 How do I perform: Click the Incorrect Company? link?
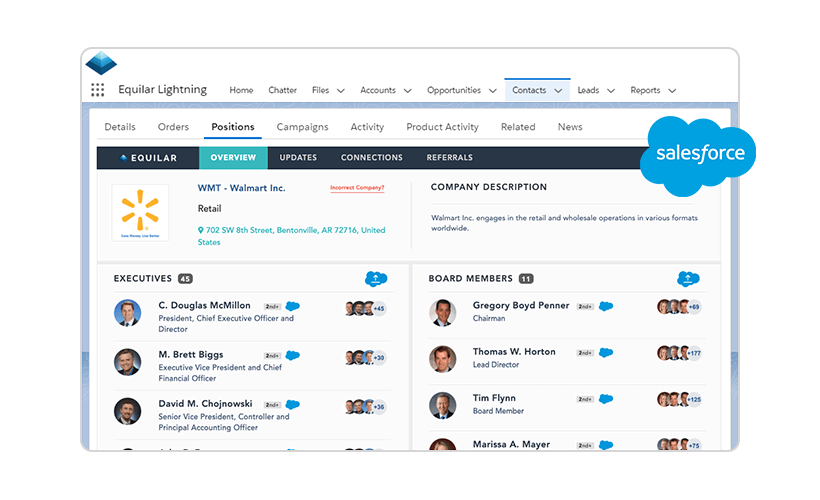pyautogui.click(x=357, y=188)
